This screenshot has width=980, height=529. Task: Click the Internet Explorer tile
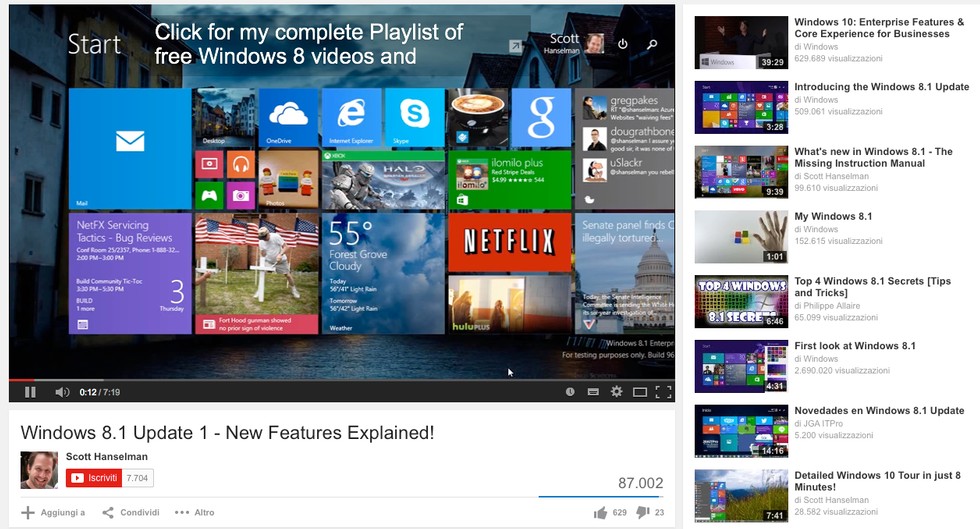[x=351, y=118]
